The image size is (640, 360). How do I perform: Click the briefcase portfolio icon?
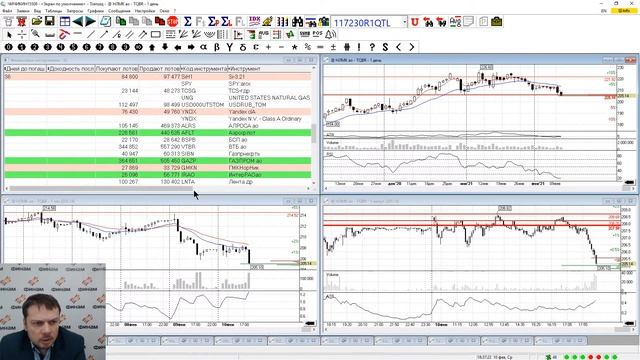[x=497, y=22]
